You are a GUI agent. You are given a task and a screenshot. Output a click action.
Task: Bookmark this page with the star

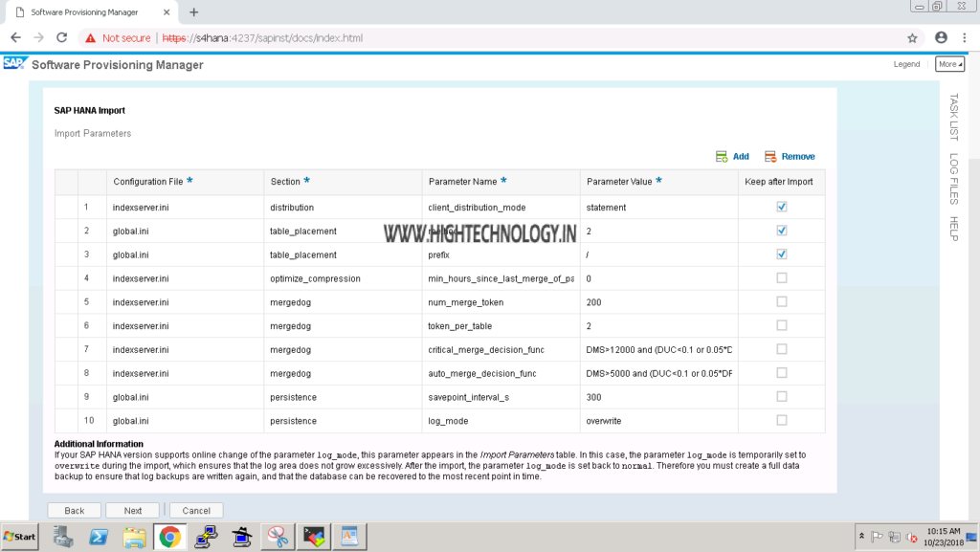[912, 38]
